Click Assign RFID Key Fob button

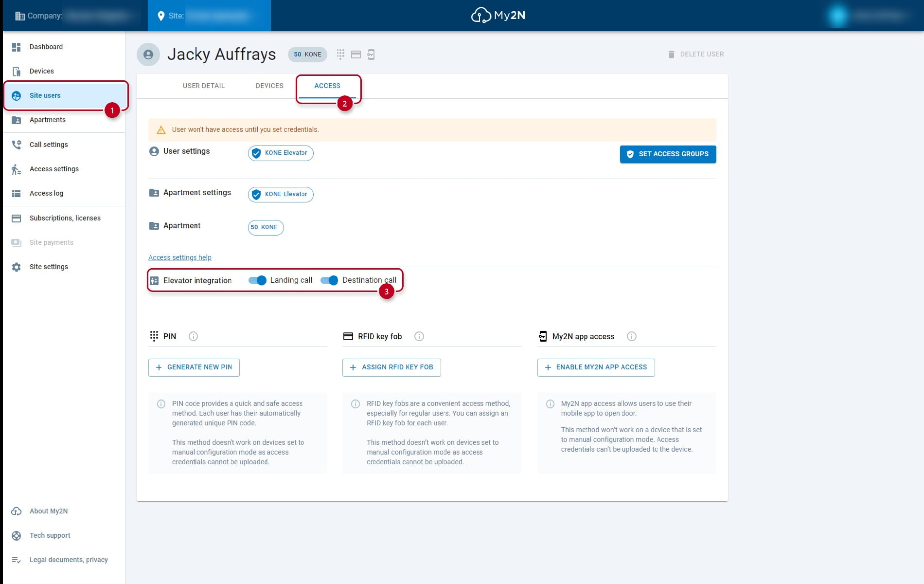click(x=391, y=367)
